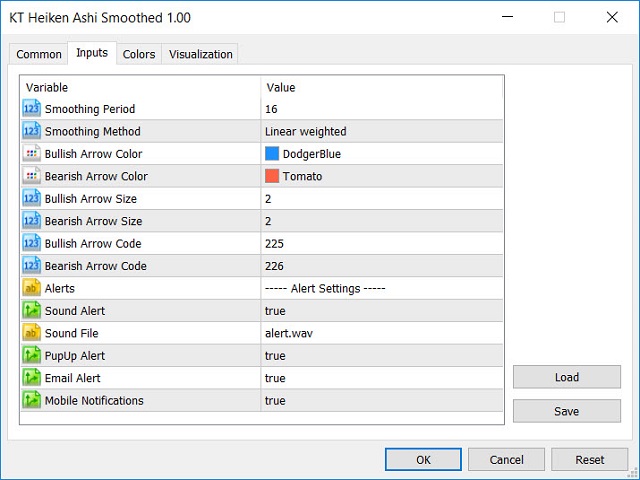Select the Smoothing Period value 16 field

380,109
